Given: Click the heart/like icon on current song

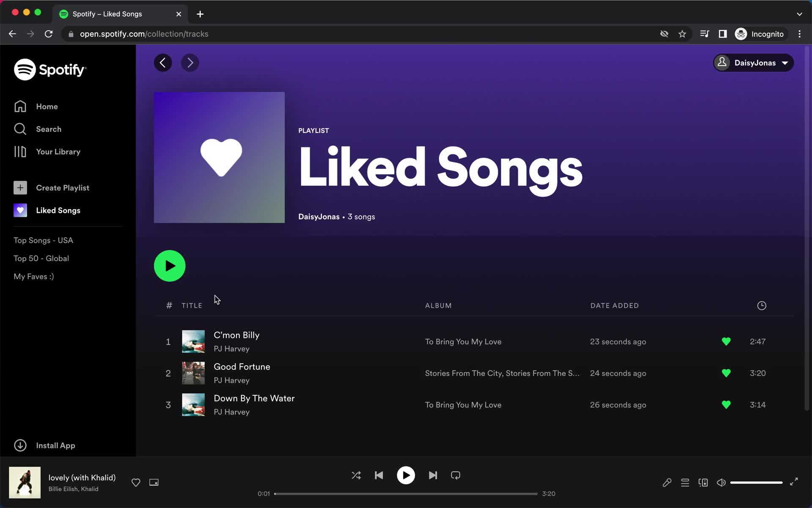Looking at the screenshot, I should click(x=136, y=482).
